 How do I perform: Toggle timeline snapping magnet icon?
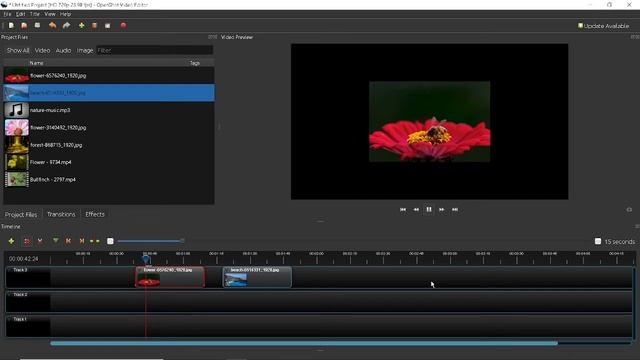tap(27, 241)
